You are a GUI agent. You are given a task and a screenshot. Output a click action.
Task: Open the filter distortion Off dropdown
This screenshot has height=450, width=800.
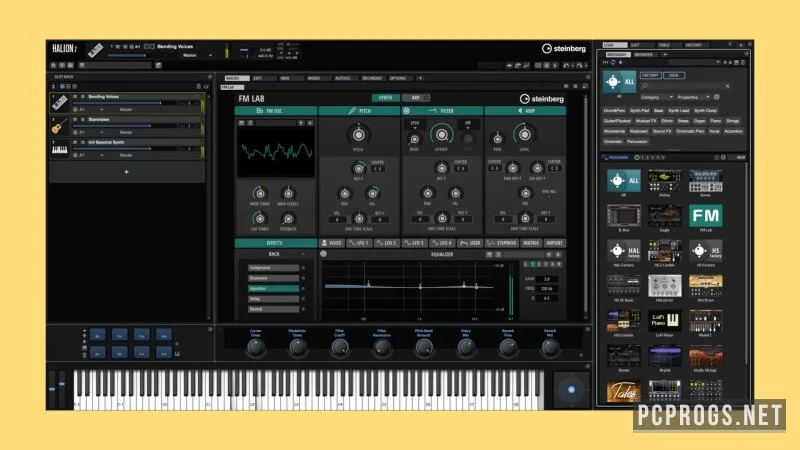(x=467, y=123)
